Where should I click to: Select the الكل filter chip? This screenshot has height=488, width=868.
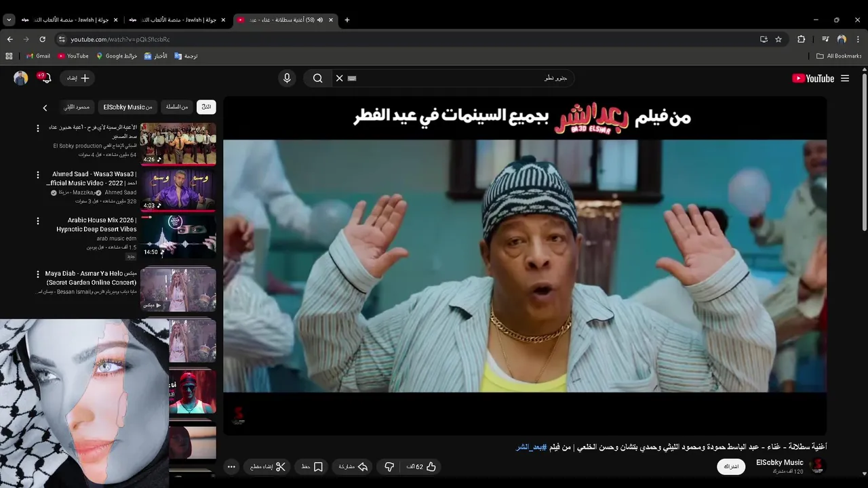point(206,107)
